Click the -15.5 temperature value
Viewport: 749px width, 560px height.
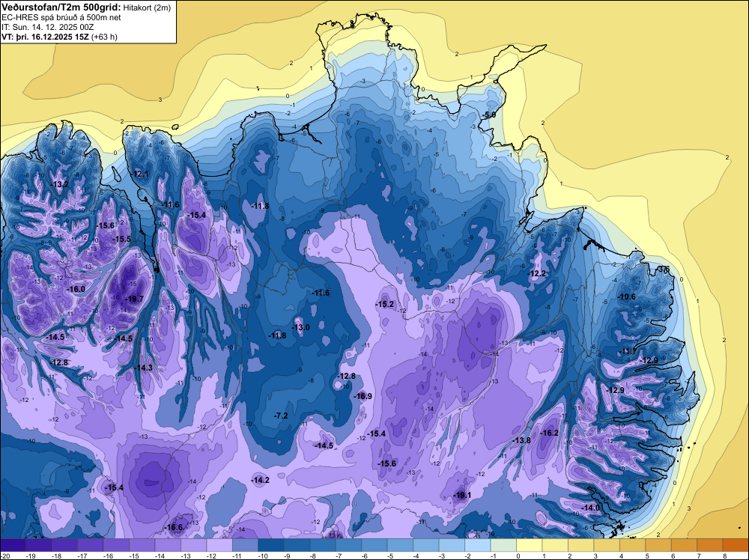[x=122, y=239]
